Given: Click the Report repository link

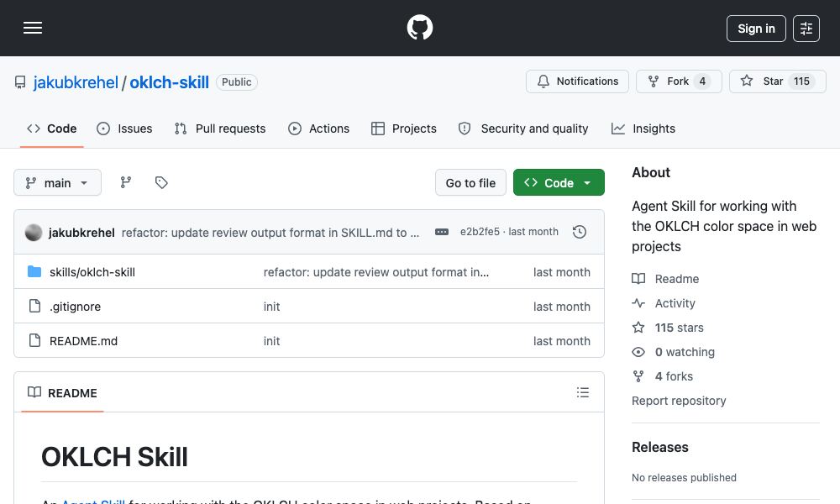Looking at the screenshot, I should click(x=679, y=401).
